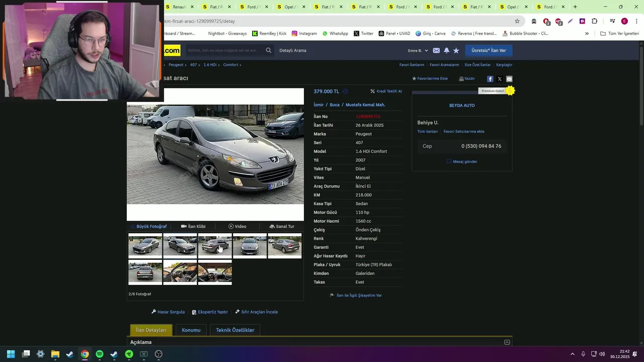Open Google Chrome taskbar icon
This screenshot has height=362, width=644.
(85, 354)
